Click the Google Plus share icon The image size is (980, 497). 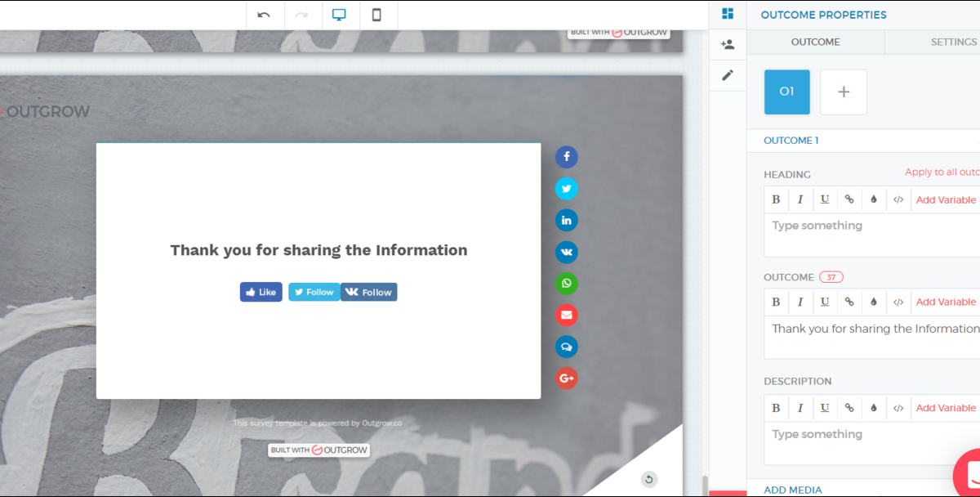pyautogui.click(x=567, y=378)
